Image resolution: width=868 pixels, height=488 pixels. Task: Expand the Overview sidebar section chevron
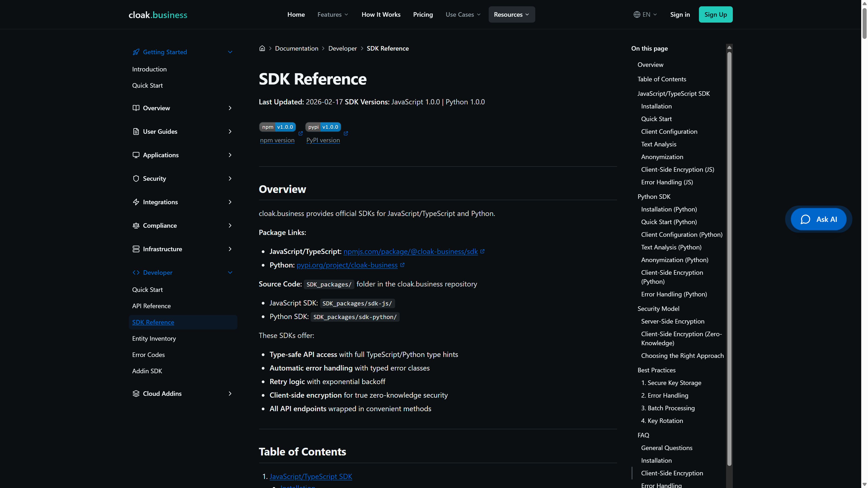pyautogui.click(x=230, y=108)
